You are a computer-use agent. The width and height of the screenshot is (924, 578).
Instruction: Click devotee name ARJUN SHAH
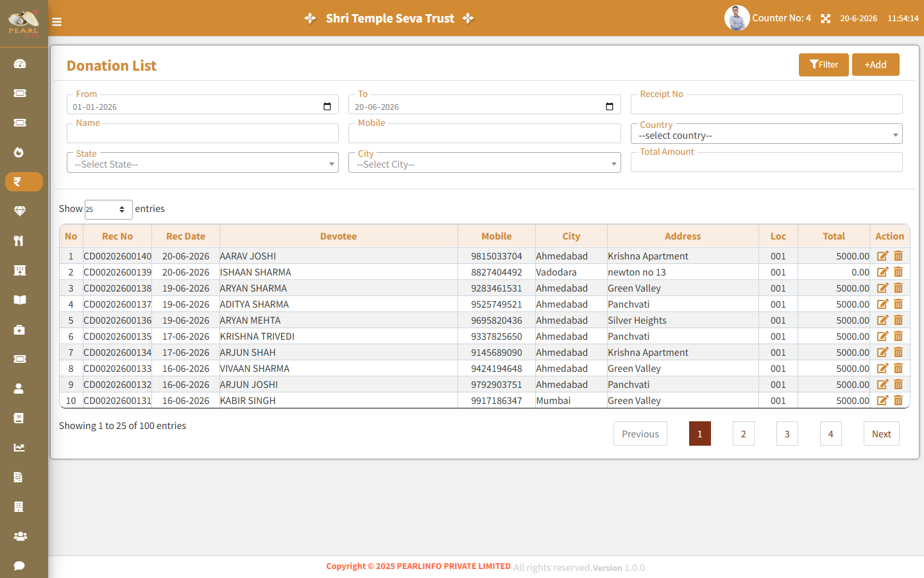pyautogui.click(x=248, y=352)
